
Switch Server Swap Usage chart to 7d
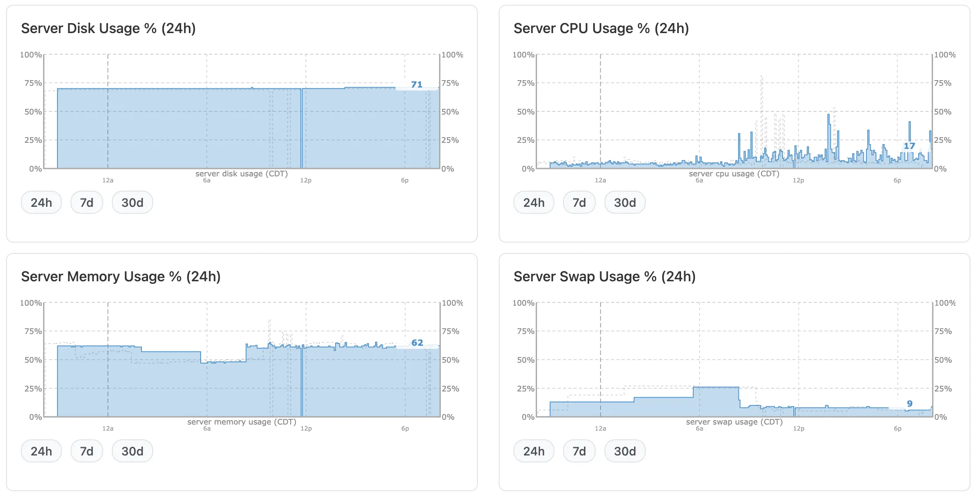pos(579,451)
